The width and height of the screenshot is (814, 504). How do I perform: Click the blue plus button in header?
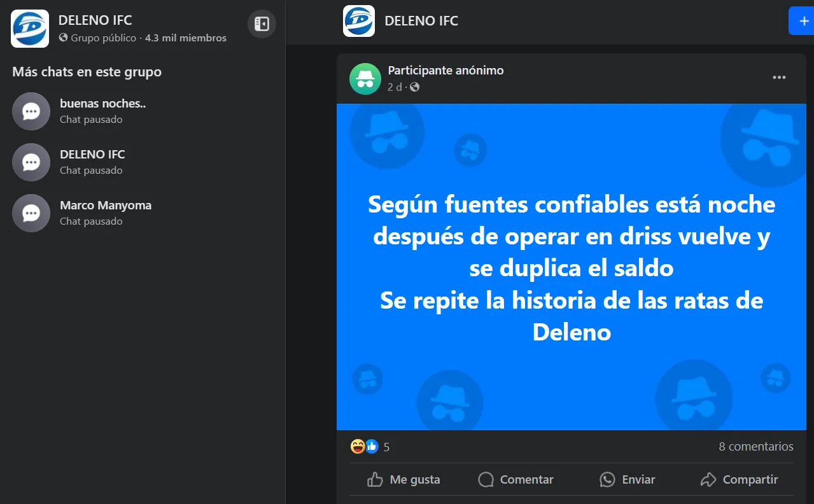802,21
